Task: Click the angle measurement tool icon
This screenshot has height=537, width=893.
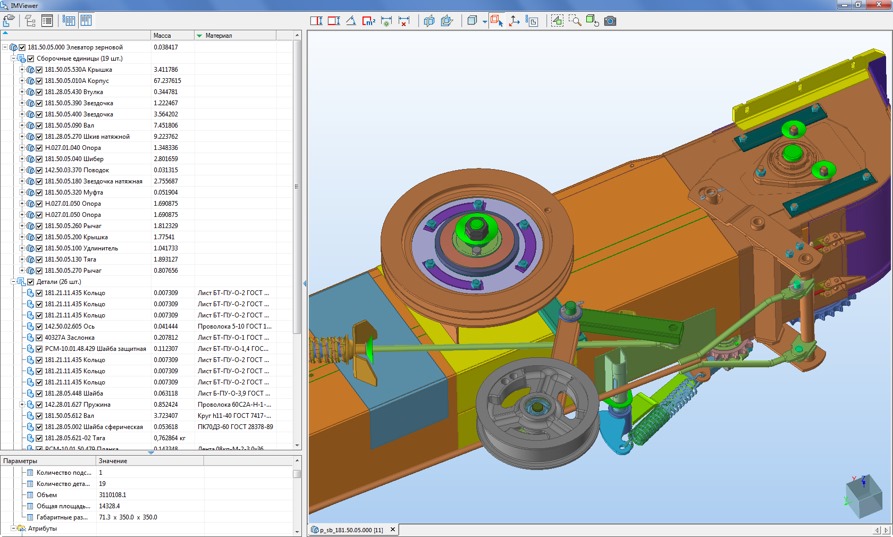Action: point(351,20)
